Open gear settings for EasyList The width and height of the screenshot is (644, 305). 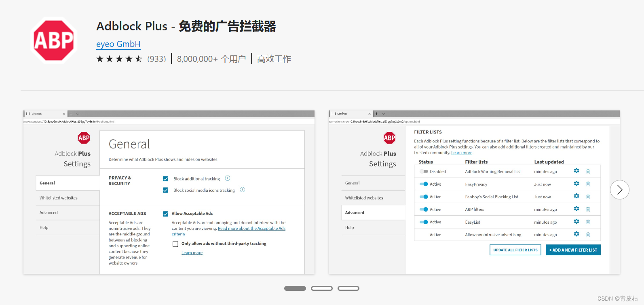576,221
